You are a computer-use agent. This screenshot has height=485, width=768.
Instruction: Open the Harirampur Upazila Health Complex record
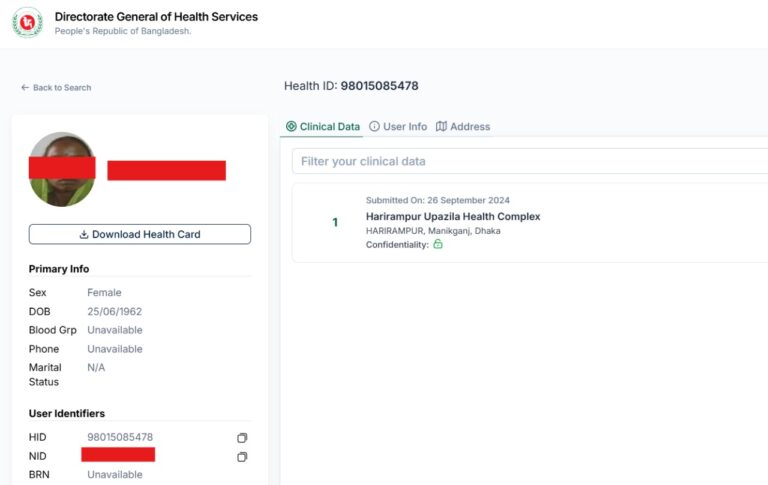452,216
